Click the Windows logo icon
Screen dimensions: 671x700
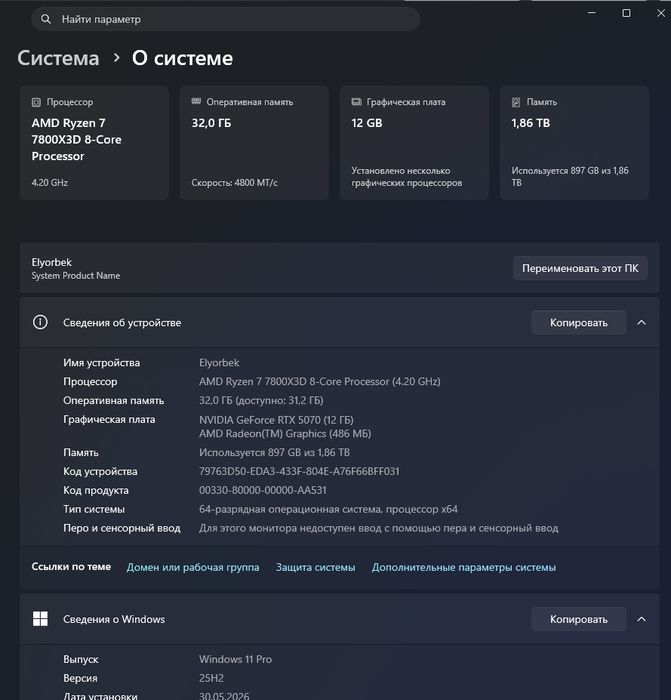tap(40, 619)
